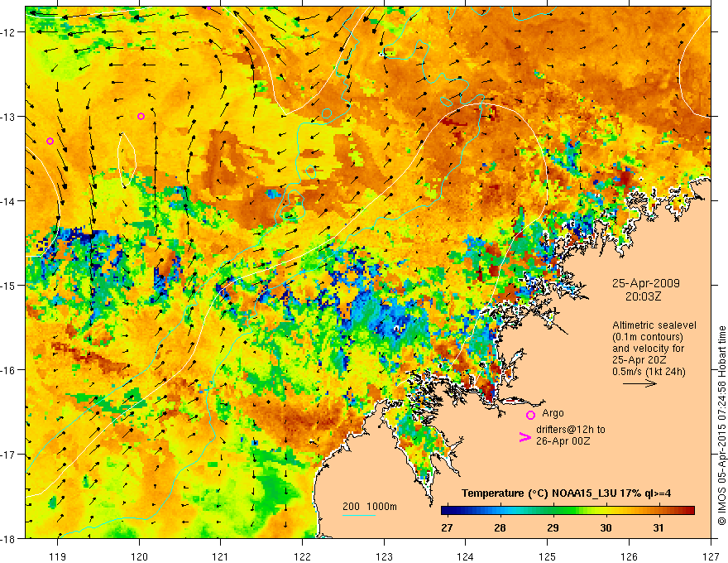Click the 'Argo' legend label

[x=553, y=413]
